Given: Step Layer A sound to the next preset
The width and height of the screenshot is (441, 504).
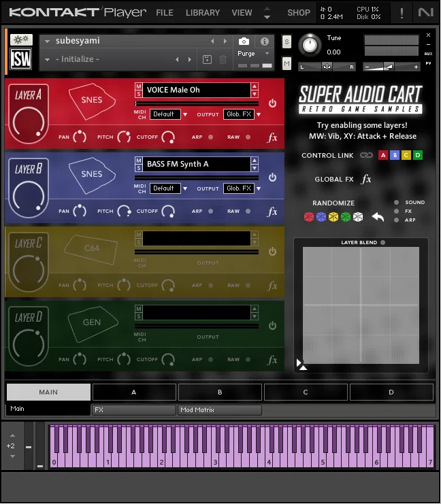Looking at the screenshot, I should point(255,94).
